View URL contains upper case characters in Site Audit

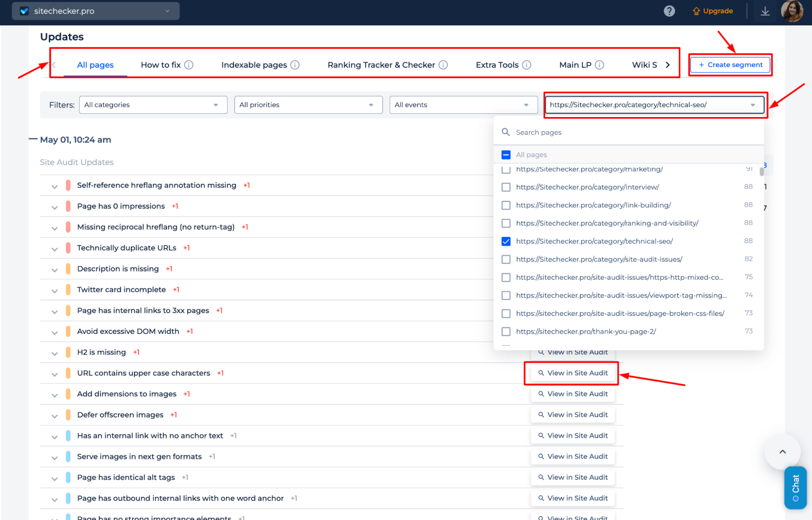click(573, 373)
